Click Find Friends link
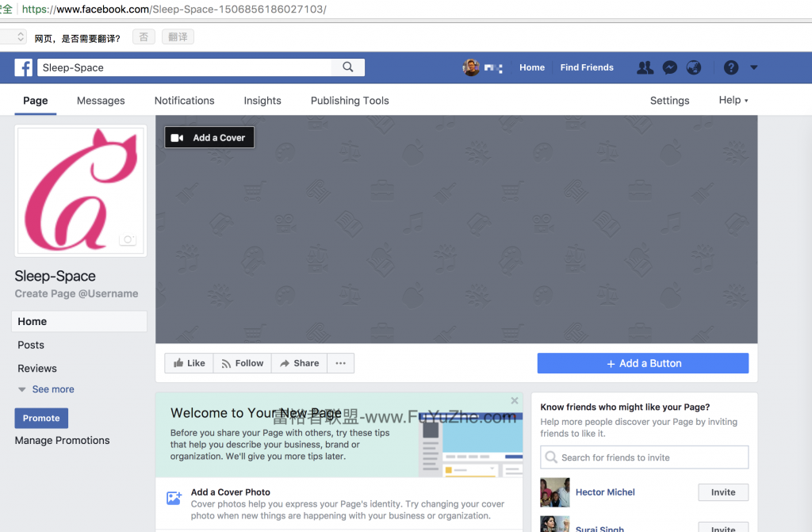Viewport: 812px width, 532px height. (x=587, y=67)
